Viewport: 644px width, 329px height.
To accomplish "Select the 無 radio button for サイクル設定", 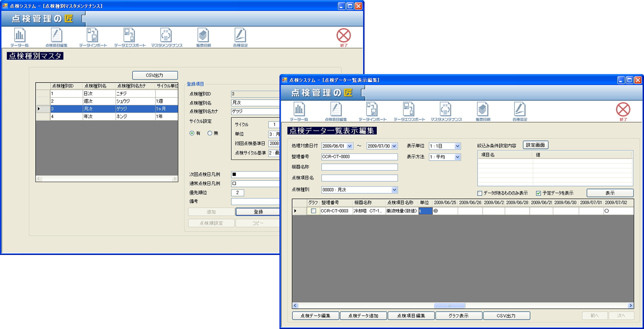I will click(210, 133).
